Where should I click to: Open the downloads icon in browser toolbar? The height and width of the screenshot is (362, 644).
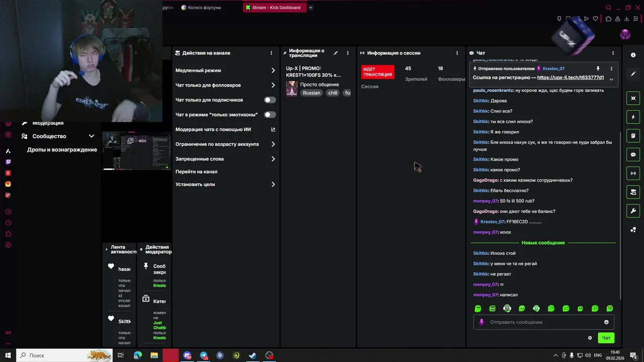(626, 19)
